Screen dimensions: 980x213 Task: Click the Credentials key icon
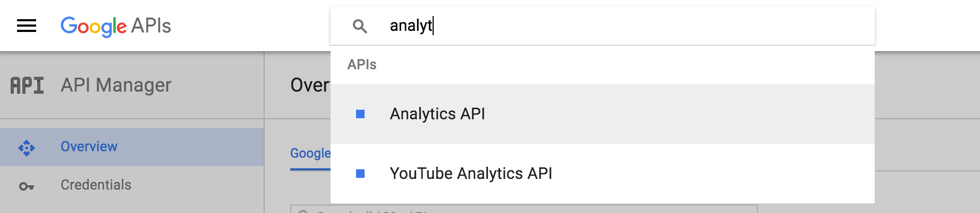click(x=27, y=186)
